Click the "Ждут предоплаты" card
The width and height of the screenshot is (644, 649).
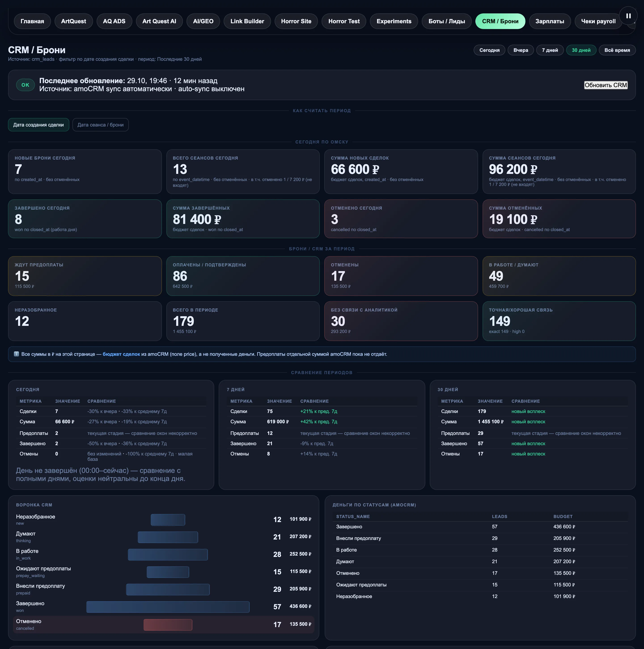[85, 276]
